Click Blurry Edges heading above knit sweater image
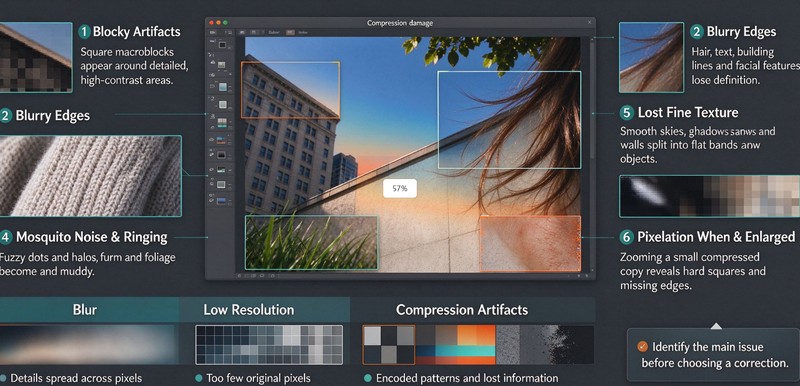 [x=53, y=115]
